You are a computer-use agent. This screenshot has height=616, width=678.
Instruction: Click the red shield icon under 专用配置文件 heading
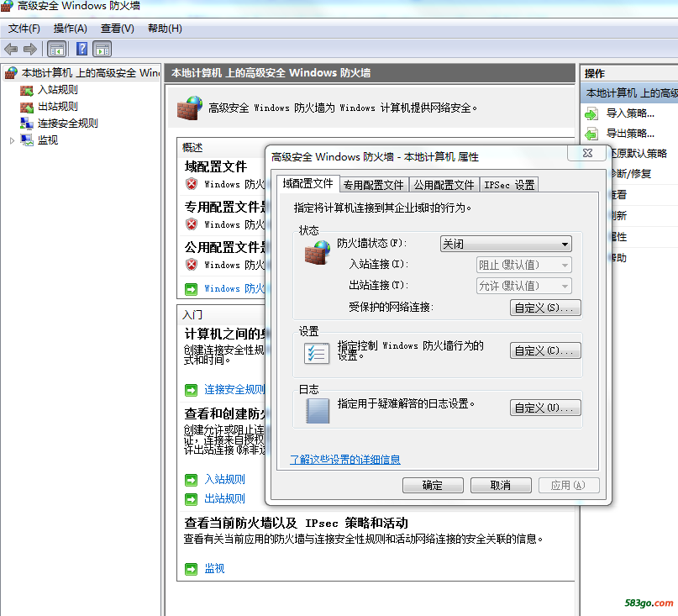pos(192,224)
